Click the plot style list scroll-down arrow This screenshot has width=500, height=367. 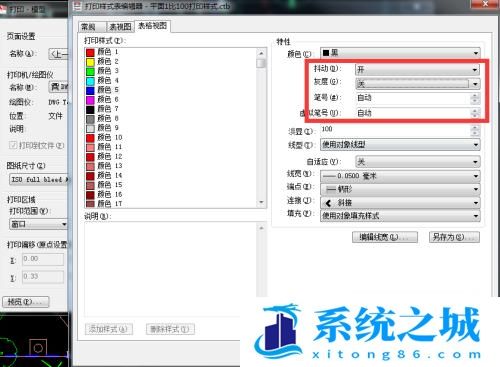[x=261, y=202]
